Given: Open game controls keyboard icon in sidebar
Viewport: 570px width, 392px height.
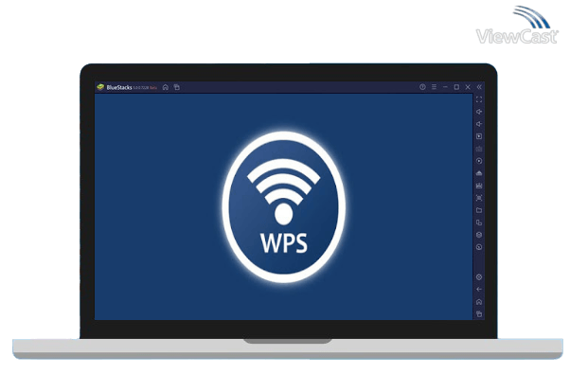Looking at the screenshot, I should click(x=479, y=149).
